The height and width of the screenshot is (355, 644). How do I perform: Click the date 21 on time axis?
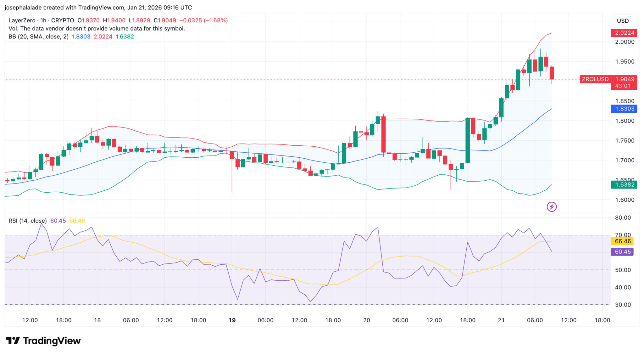pyautogui.click(x=501, y=320)
